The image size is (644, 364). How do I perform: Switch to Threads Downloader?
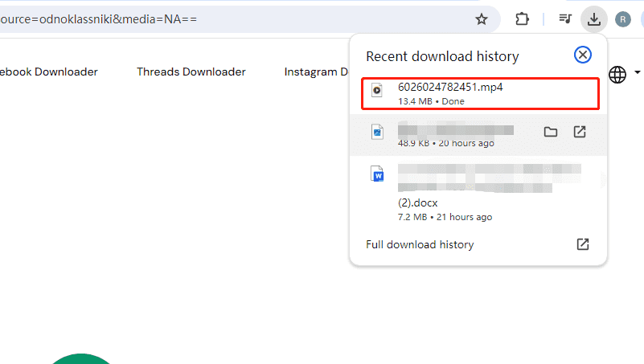(191, 72)
